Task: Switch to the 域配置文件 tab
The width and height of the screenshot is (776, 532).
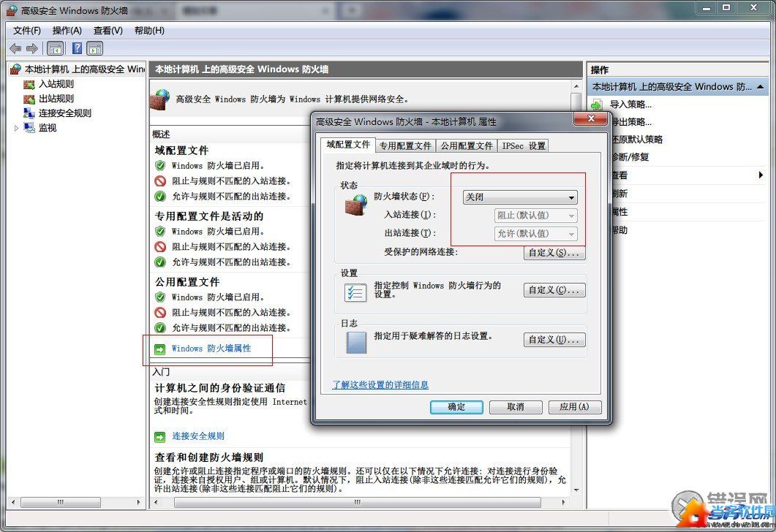Action: pyautogui.click(x=348, y=145)
